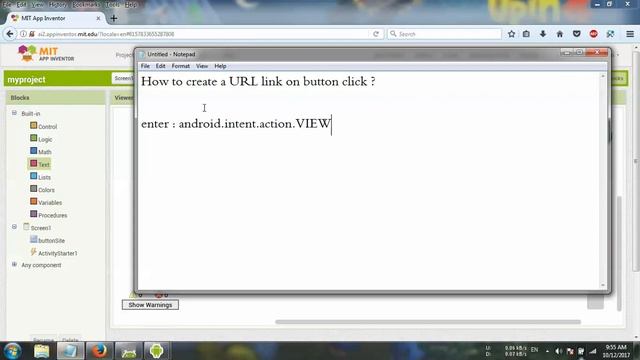
Task: Open the Lists blocks drawer
Action: 40,177
